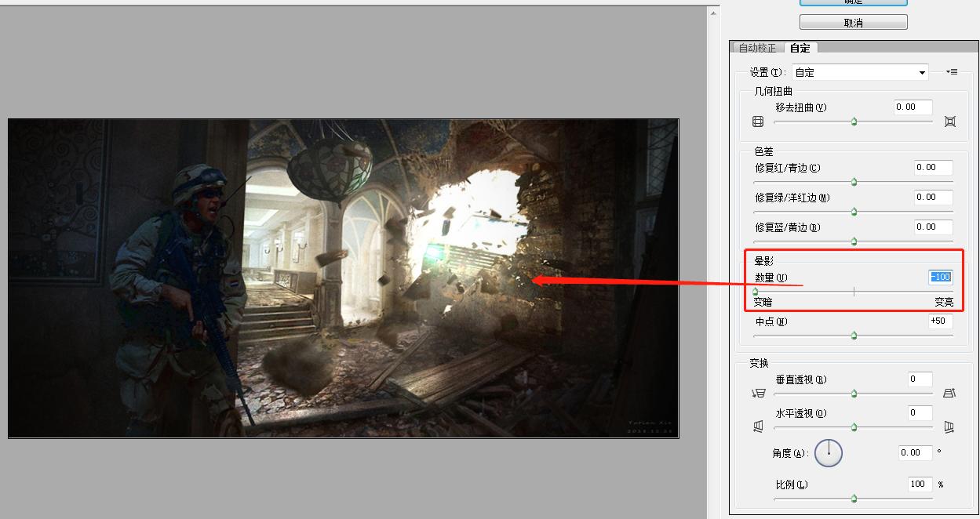980x519 pixels.
Task: Switch to the 自动校正 tab
Action: 757,49
